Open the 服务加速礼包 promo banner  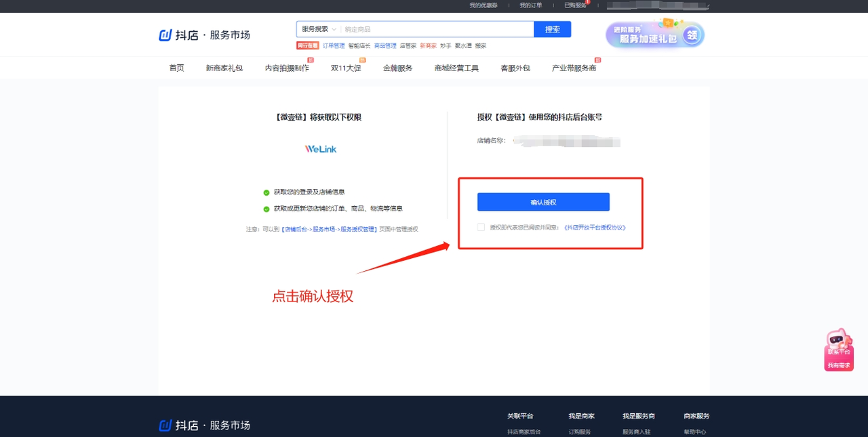pyautogui.click(x=655, y=34)
